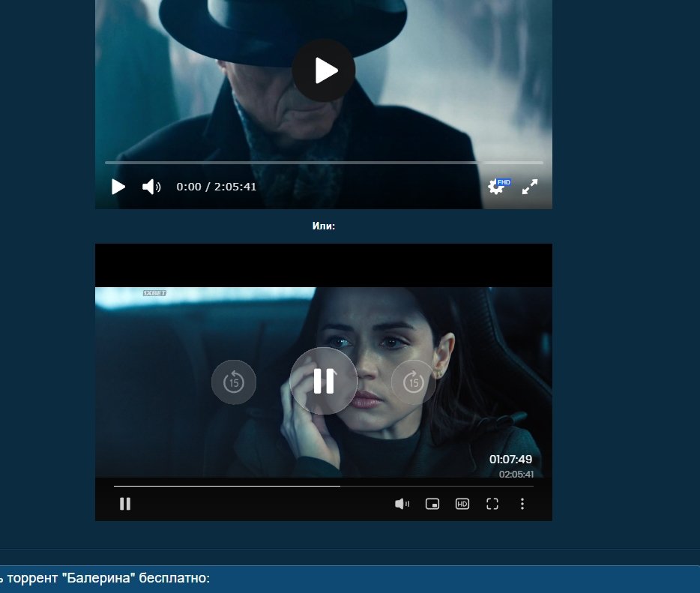700x593 pixels.
Task: Mute the bottom video player's sound
Action: [x=402, y=504]
